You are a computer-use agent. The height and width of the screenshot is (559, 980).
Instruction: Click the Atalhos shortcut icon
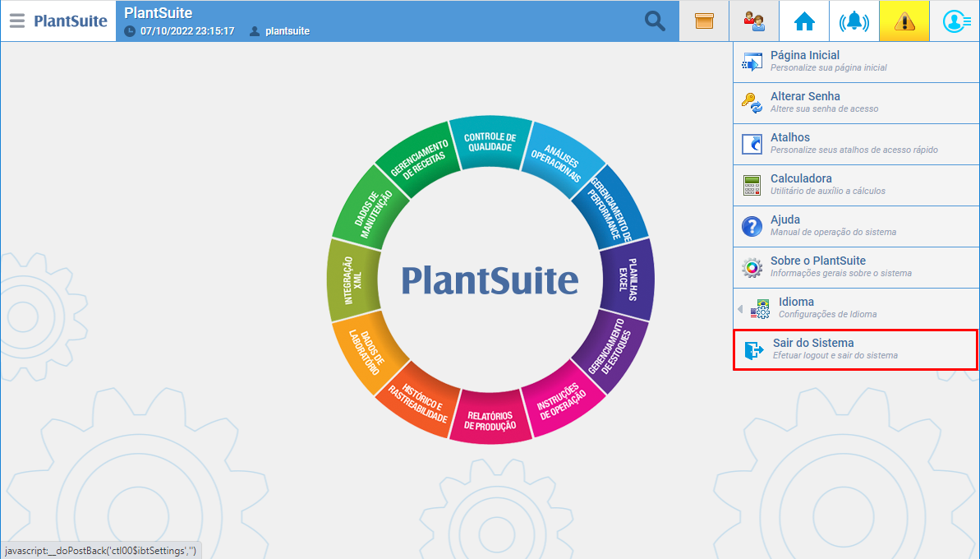tap(752, 144)
